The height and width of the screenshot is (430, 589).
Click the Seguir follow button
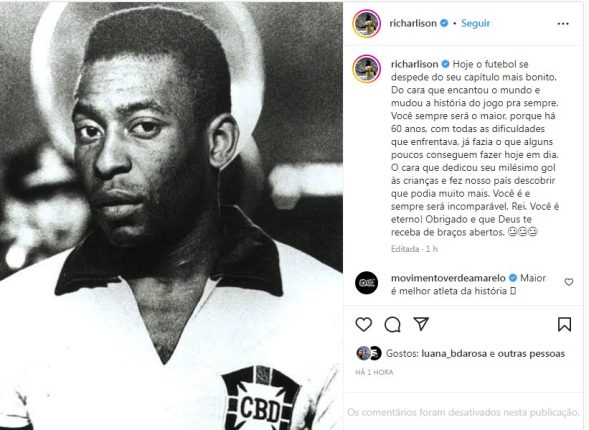(x=475, y=23)
